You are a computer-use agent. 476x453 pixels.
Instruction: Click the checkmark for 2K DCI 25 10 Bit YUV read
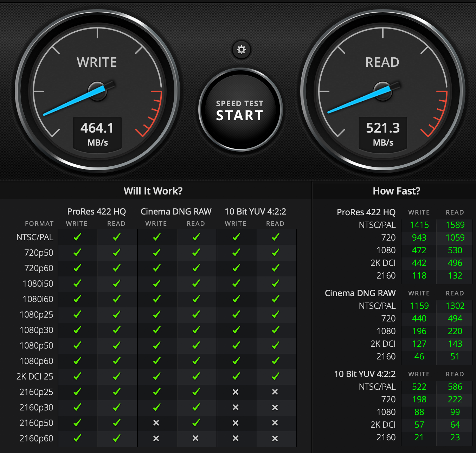click(276, 376)
